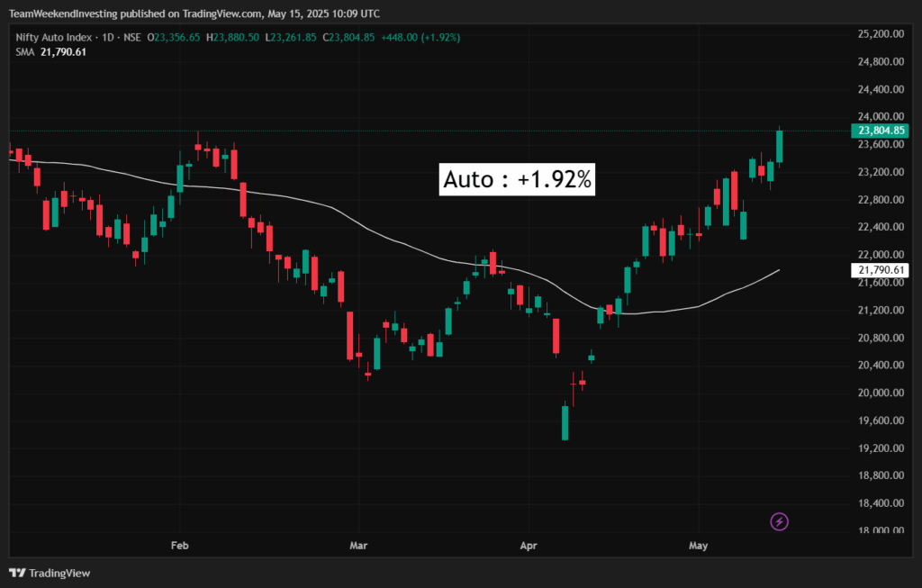
Task: Click the SMA price tag 21,790.61 on axis
Action: pyautogui.click(x=880, y=270)
